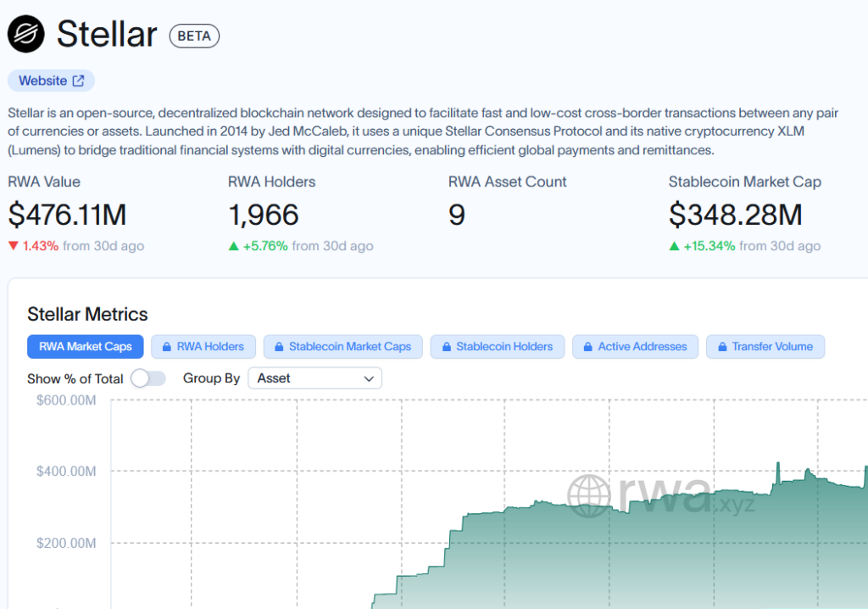Image resolution: width=868 pixels, height=609 pixels.
Task: Click the lock icon on Stablecoin Market Caps
Action: pos(279,347)
